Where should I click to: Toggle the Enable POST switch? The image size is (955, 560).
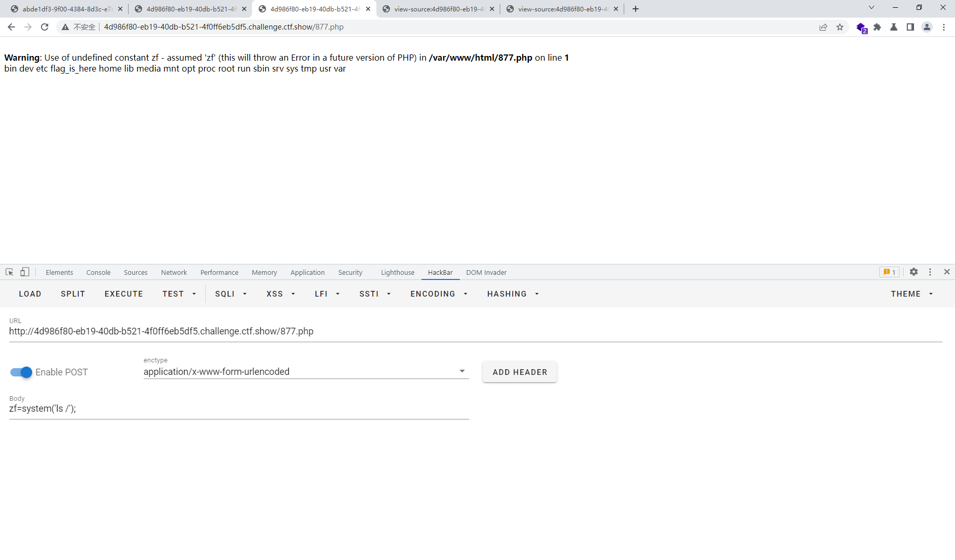(21, 372)
